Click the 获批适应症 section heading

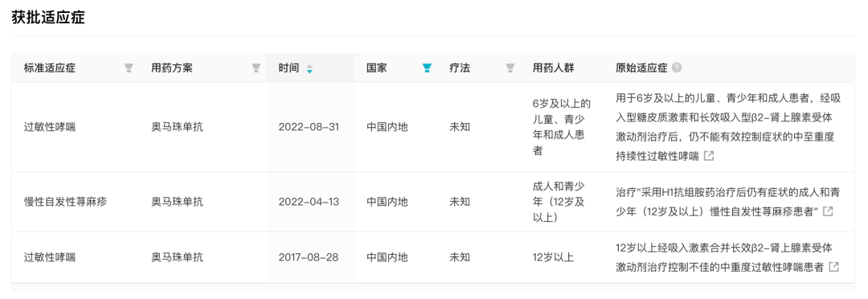click(48, 18)
